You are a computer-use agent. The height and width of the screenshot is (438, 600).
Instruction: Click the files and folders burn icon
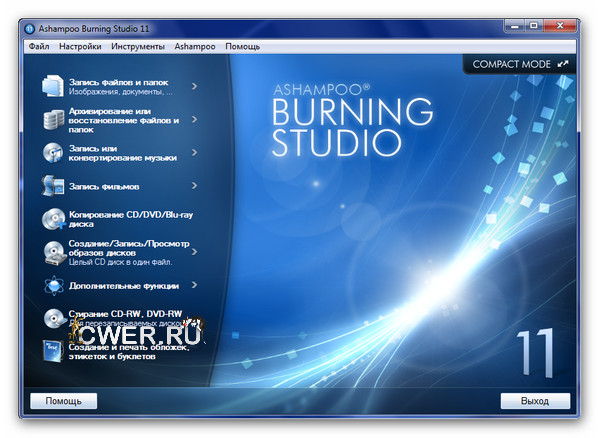53,87
